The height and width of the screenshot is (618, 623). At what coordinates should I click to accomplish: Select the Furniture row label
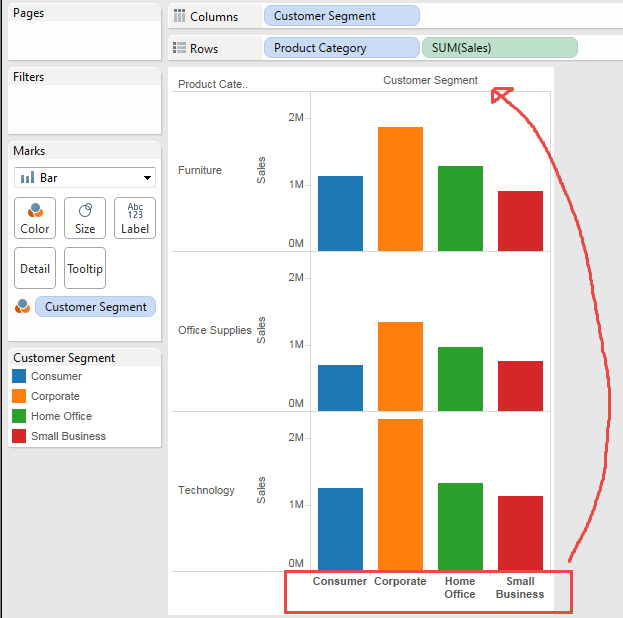pyautogui.click(x=200, y=170)
